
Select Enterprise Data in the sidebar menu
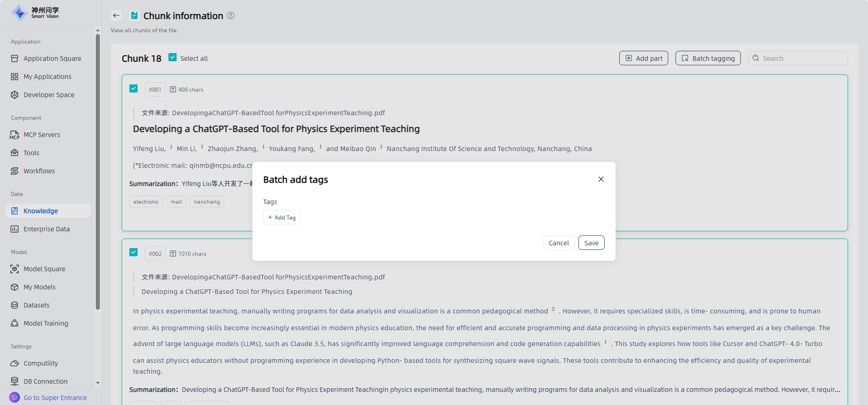(46, 229)
